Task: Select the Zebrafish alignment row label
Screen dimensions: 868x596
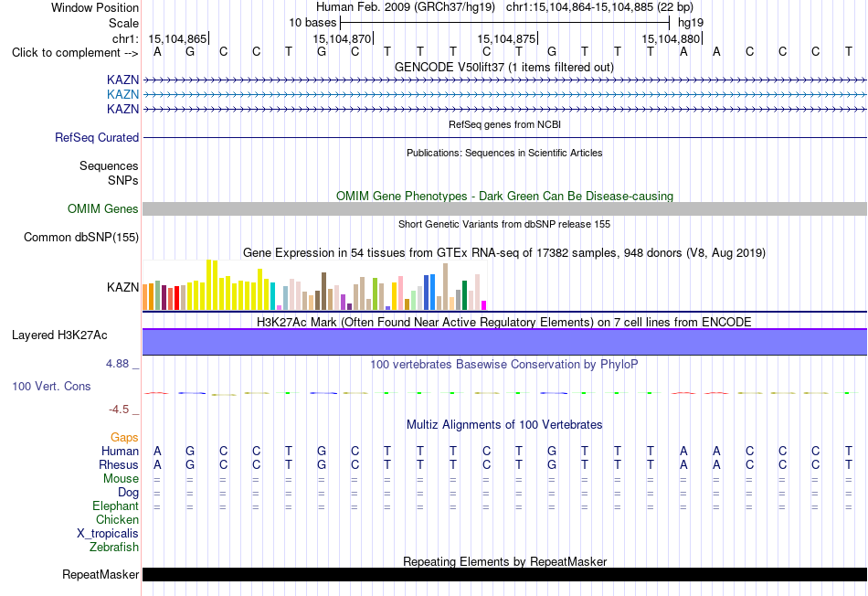Action: [x=114, y=547]
